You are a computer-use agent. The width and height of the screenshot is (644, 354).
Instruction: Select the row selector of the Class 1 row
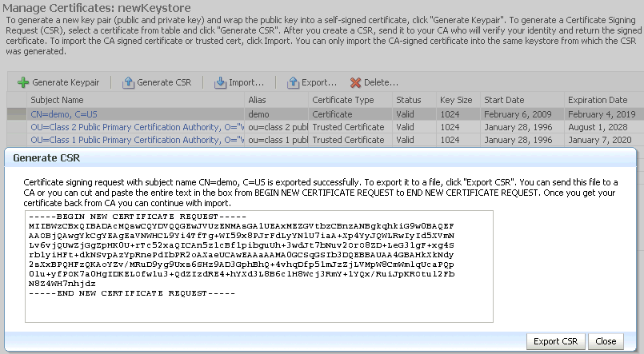(17, 140)
